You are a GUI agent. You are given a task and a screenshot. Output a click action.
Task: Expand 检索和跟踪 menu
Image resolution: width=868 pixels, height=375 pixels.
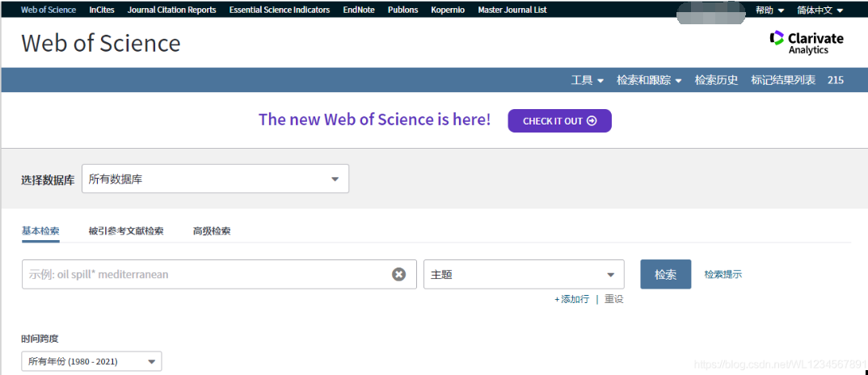click(649, 80)
